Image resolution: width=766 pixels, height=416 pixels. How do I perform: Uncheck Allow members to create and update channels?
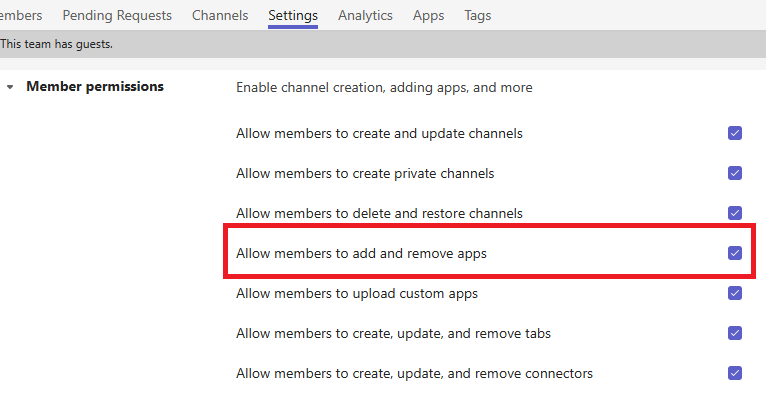pos(735,133)
